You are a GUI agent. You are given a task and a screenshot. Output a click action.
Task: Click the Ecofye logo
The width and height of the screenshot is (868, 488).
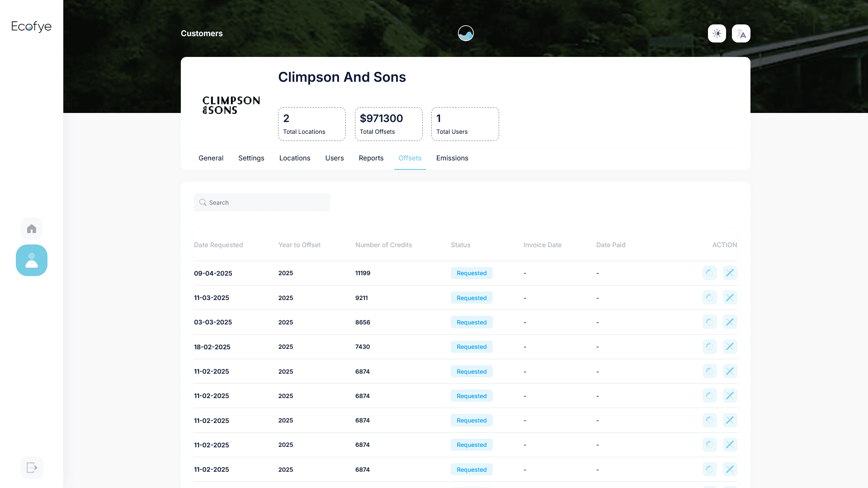pyautogui.click(x=32, y=27)
